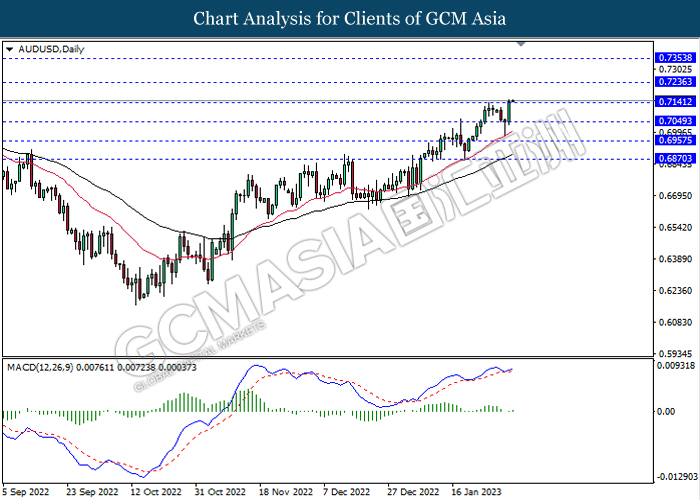Click the 0.73025 axis price value
This screenshot has height=500, width=700.
(675, 69)
